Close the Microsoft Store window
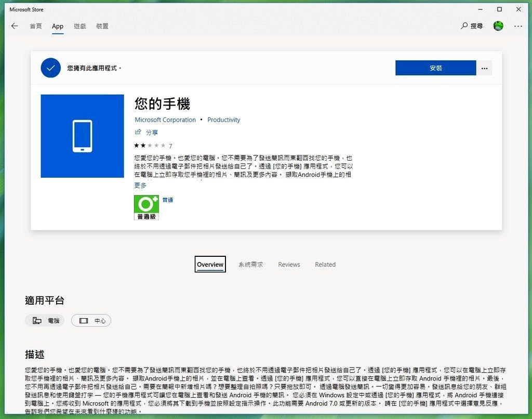Viewport: 532px width, 419px height. [x=518, y=9]
